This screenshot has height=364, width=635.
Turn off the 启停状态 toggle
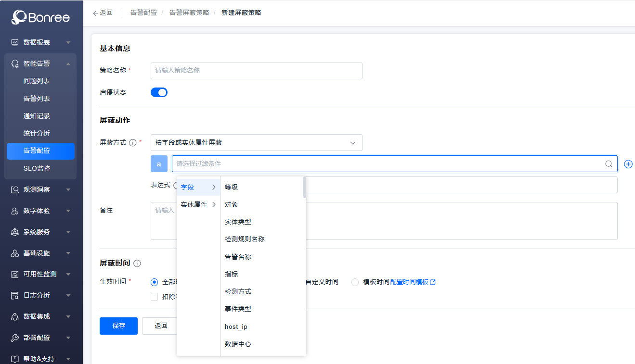(159, 92)
